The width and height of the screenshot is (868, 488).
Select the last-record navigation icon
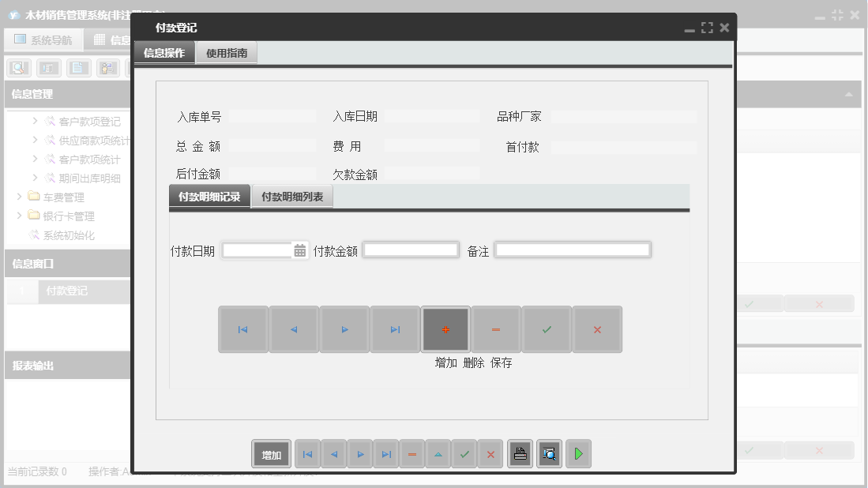coord(394,329)
